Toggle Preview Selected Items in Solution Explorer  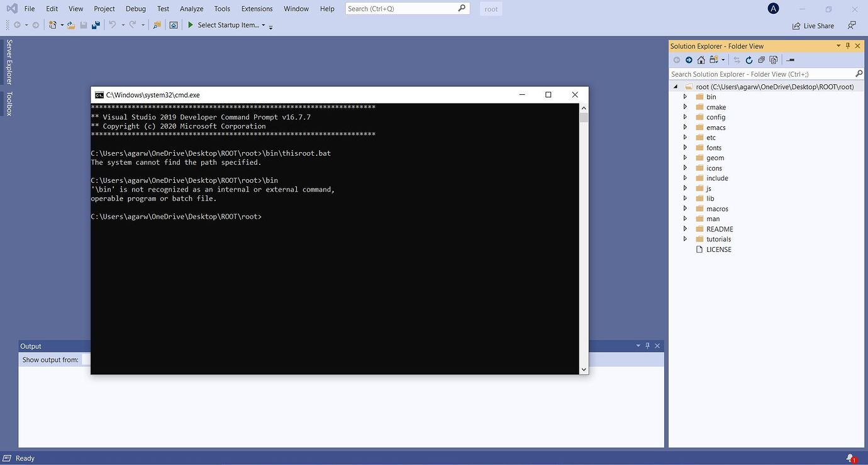pyautogui.click(x=773, y=60)
